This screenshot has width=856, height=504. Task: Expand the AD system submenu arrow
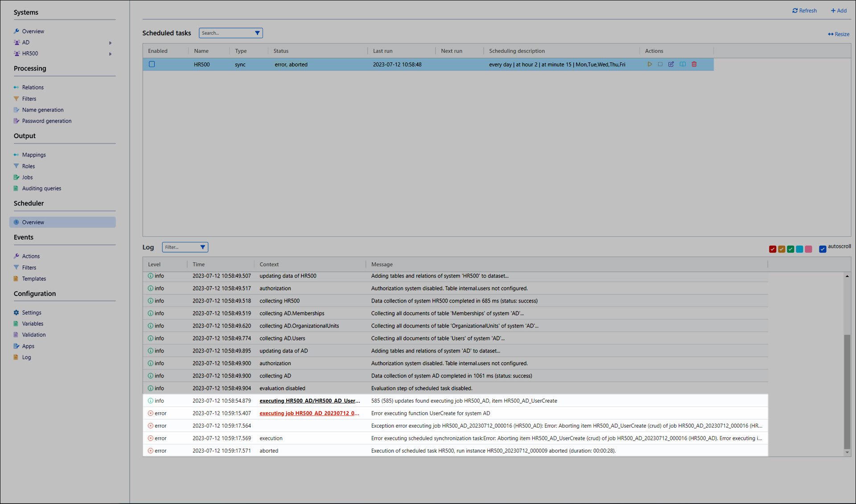[110, 43]
